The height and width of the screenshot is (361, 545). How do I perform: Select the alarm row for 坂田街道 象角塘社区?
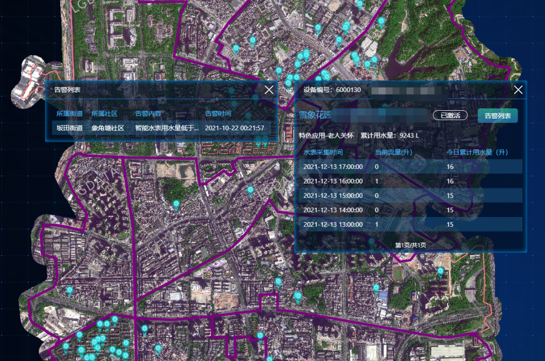coord(162,128)
